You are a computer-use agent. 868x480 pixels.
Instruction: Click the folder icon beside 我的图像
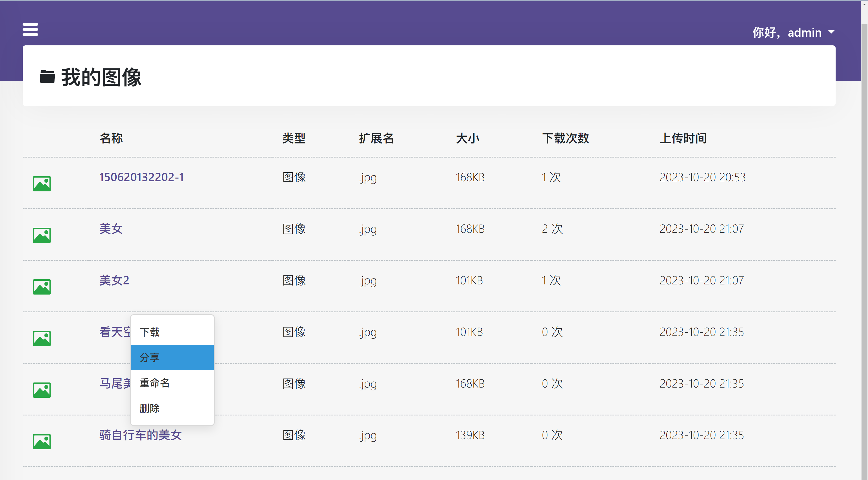pyautogui.click(x=47, y=76)
